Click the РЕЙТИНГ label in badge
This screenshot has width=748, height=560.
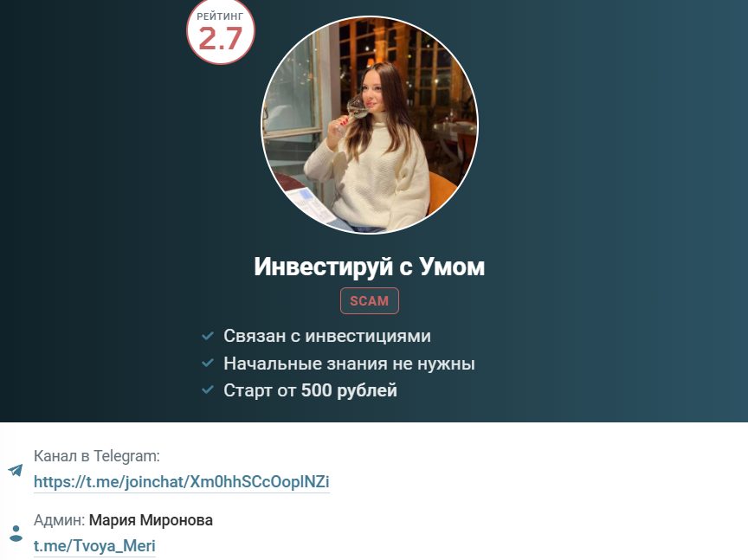[221, 16]
